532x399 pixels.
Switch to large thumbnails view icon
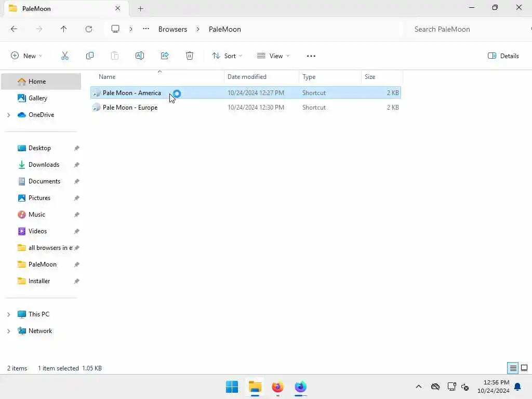[524, 368]
